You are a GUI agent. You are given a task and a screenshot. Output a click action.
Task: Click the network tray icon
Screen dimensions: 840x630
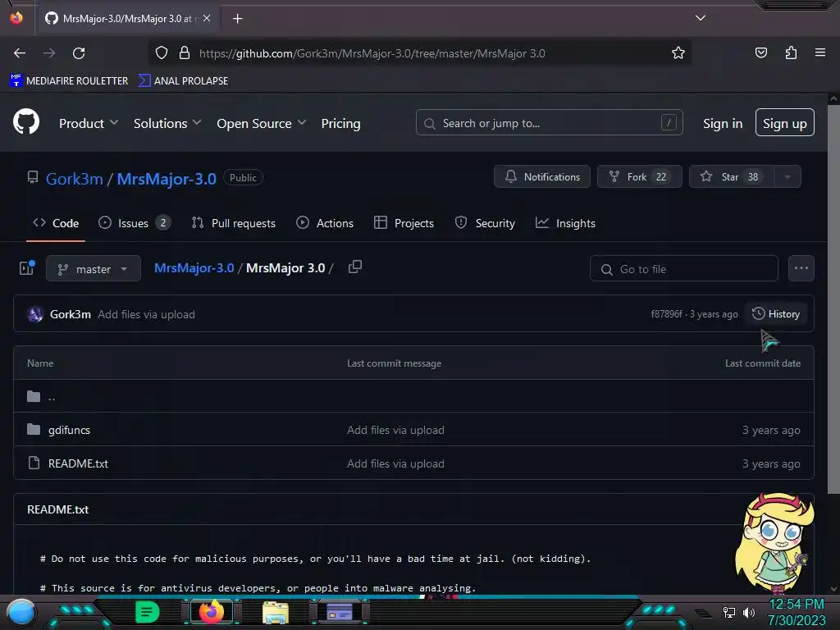[x=729, y=612]
